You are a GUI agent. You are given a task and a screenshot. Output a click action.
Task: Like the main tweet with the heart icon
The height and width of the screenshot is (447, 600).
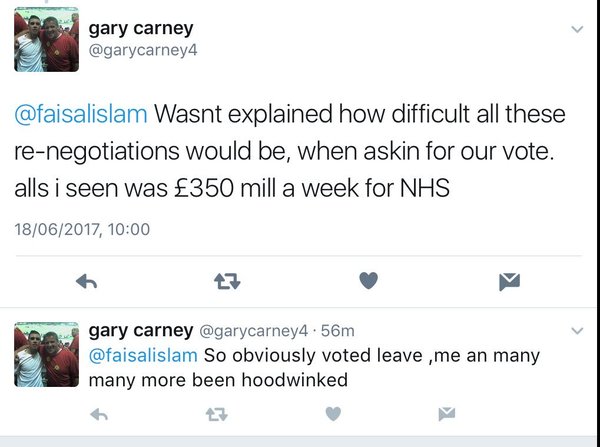tap(368, 282)
